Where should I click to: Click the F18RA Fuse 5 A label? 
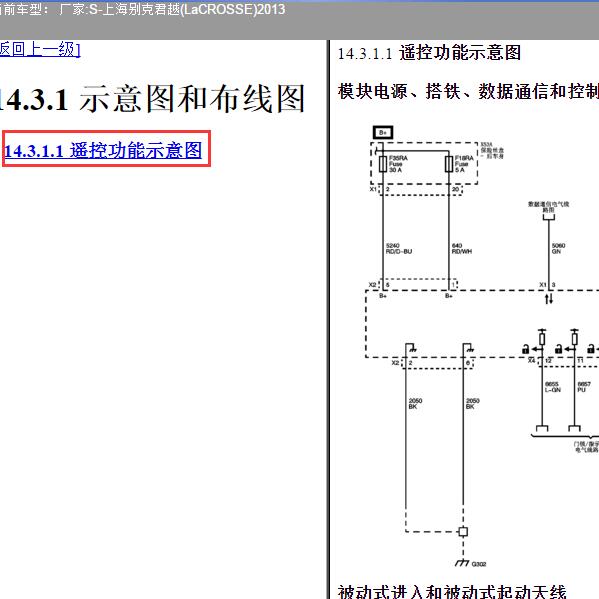click(x=464, y=164)
